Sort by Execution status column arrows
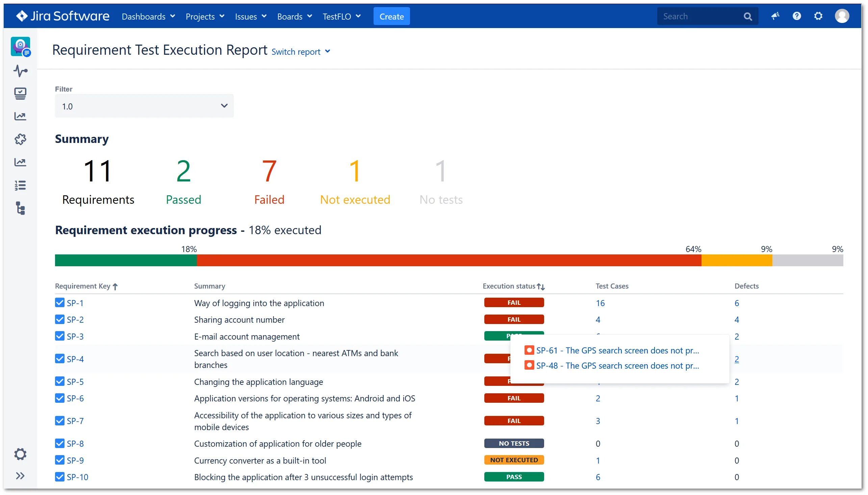This screenshot has width=868, height=495. pos(540,287)
